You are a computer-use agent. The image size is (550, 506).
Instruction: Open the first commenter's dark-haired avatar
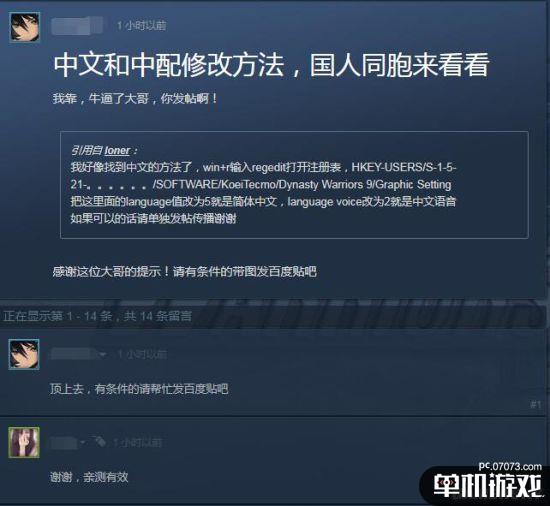(x=24, y=354)
